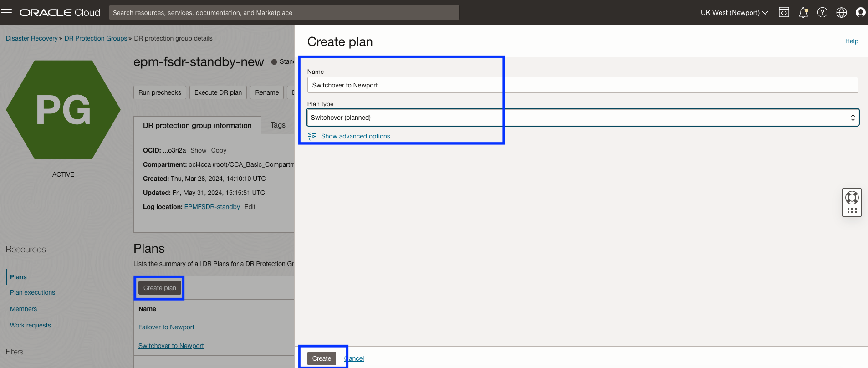Viewport: 868px width, 368px height.
Task: Click the Rename button
Action: (x=267, y=92)
